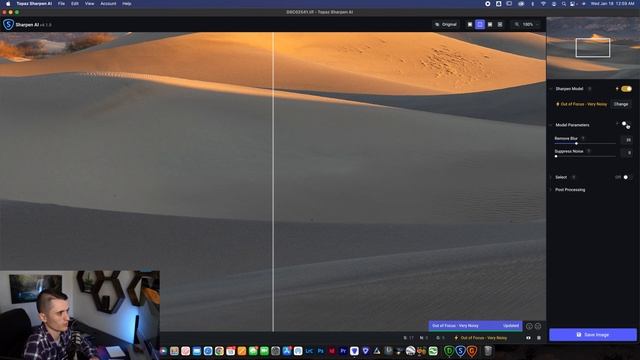This screenshot has height=360, width=640.
Task: Open the Account menu
Action: click(x=108, y=4)
